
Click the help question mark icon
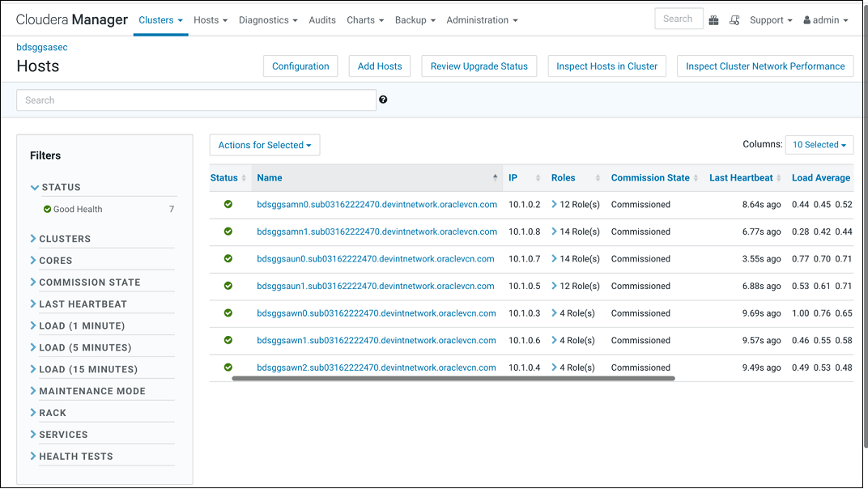pyautogui.click(x=383, y=99)
